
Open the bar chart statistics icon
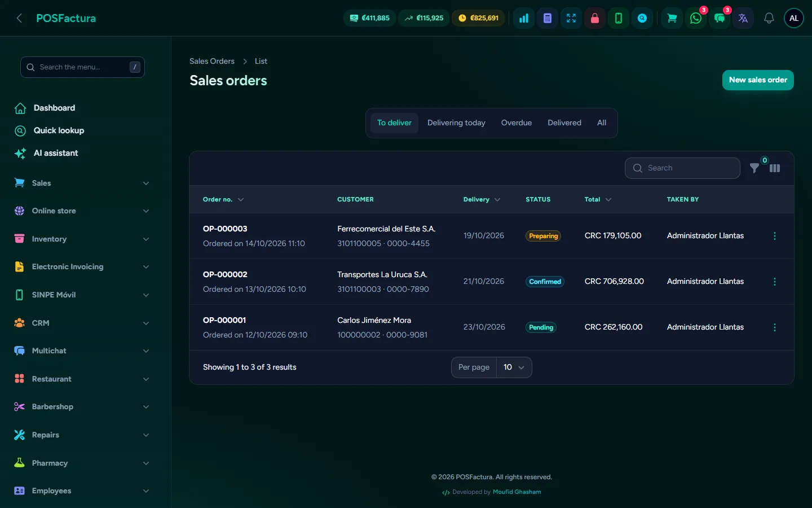(x=524, y=18)
